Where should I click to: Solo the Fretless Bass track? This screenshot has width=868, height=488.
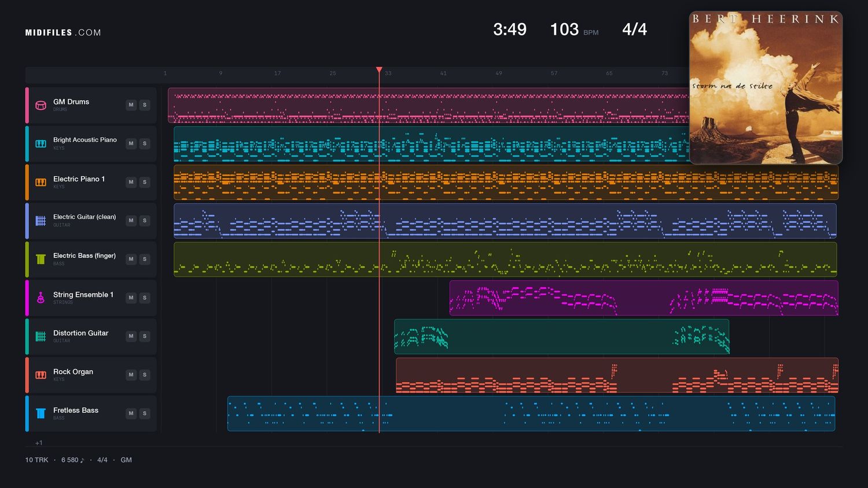tap(145, 413)
